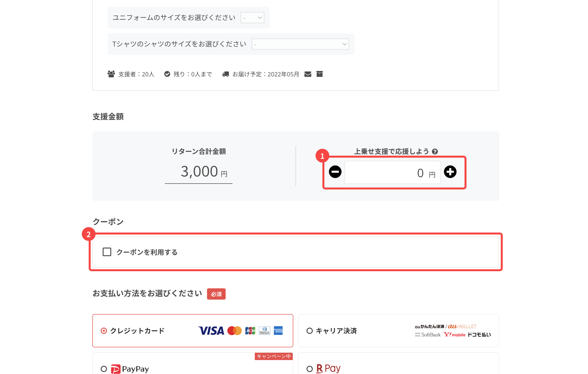Click the delivery truck icon
588x374 pixels.
click(225, 74)
